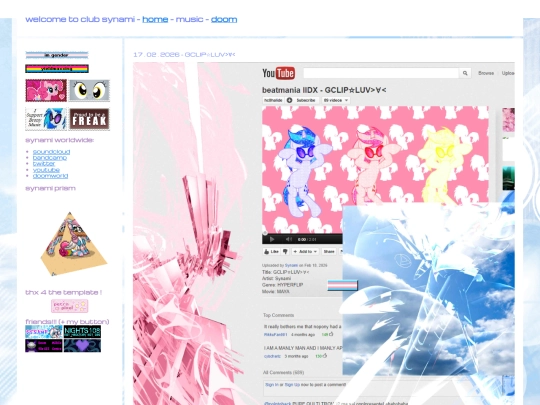The image size is (540, 405).
Task: Open the soundcloud link
Action: tap(51, 152)
